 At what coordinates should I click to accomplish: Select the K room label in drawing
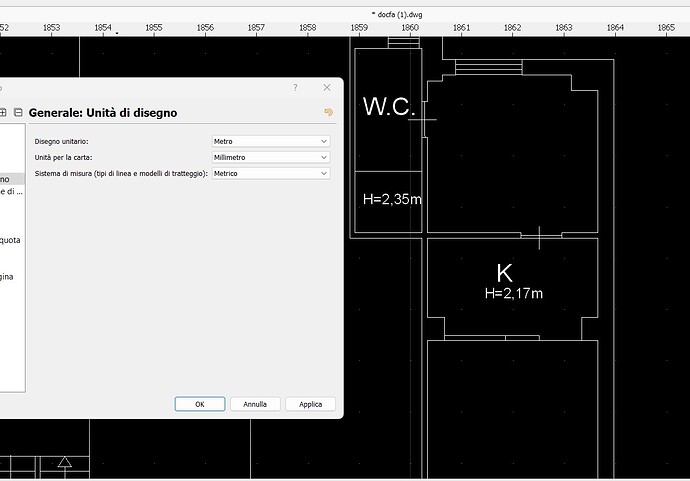504,273
